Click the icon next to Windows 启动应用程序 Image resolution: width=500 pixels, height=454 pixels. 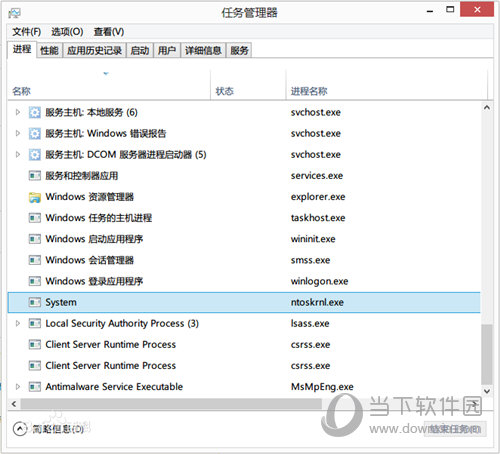35,239
